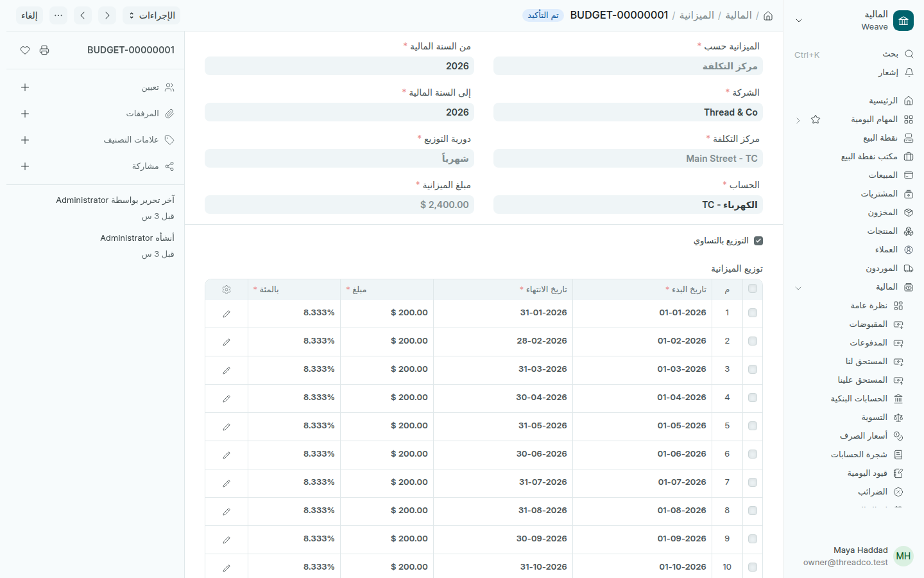Click the search magnifier icon in sidebar
The image size is (924, 578).
909,54
